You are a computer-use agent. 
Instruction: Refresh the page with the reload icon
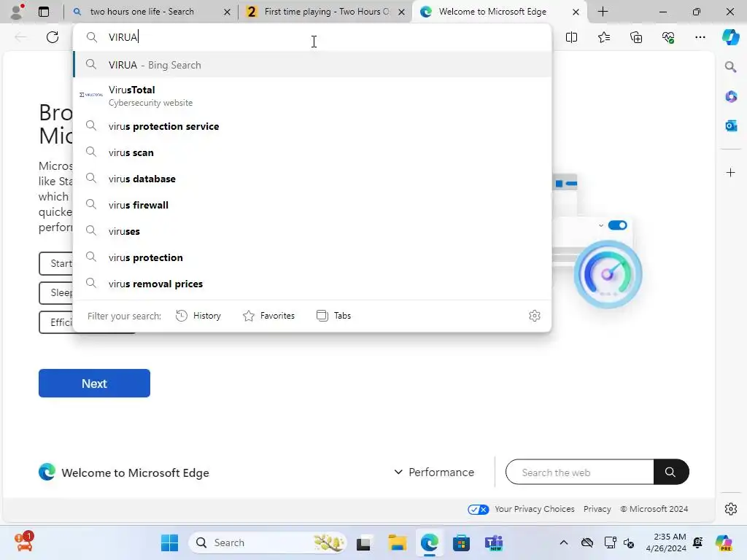tap(53, 37)
